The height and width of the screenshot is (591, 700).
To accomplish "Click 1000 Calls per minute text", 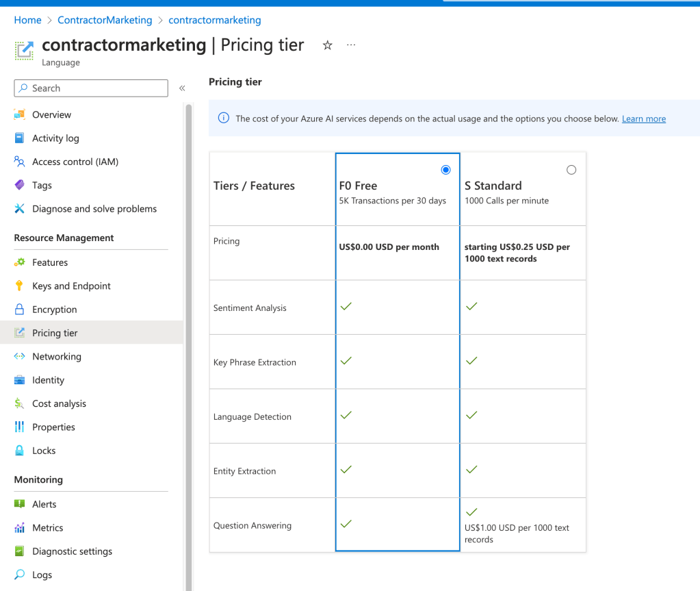I will (506, 201).
